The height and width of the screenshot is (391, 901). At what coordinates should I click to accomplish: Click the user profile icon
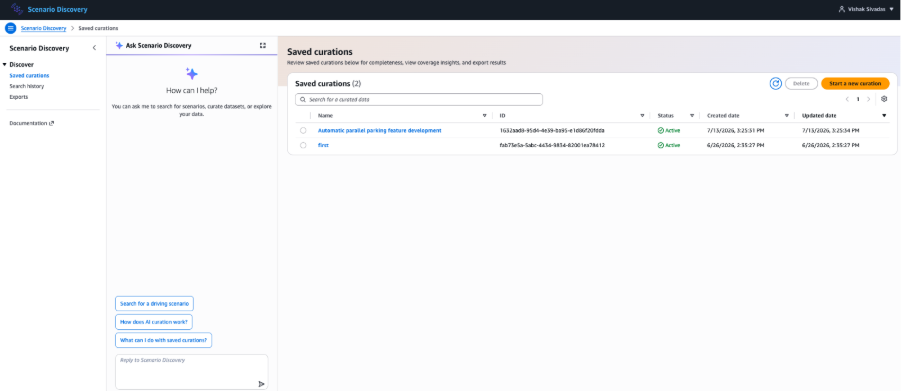tap(842, 9)
